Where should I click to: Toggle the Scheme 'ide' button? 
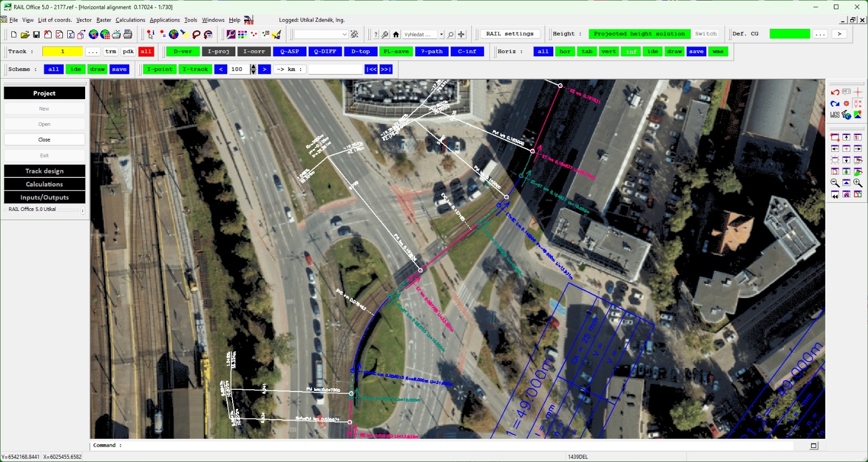[75, 69]
